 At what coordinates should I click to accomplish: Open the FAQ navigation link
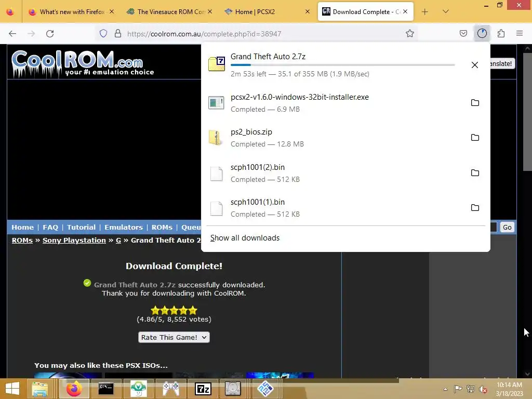tap(50, 228)
